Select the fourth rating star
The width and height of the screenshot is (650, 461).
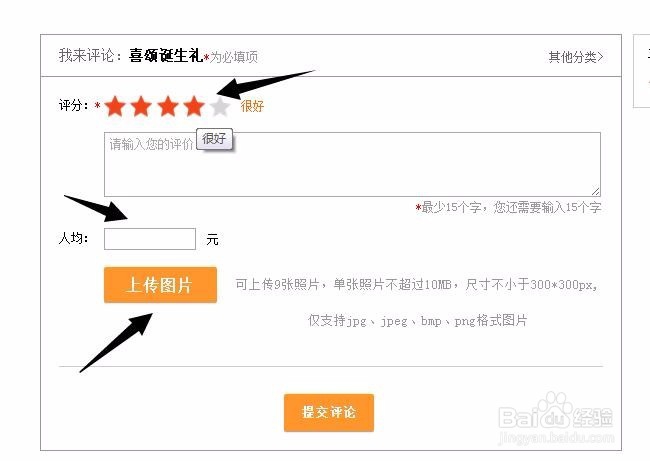click(x=194, y=106)
